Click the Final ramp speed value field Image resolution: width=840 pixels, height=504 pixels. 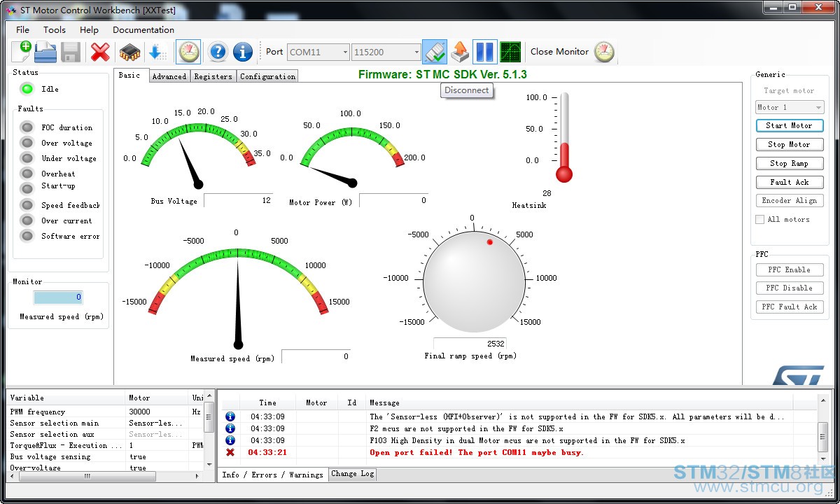[x=470, y=344]
